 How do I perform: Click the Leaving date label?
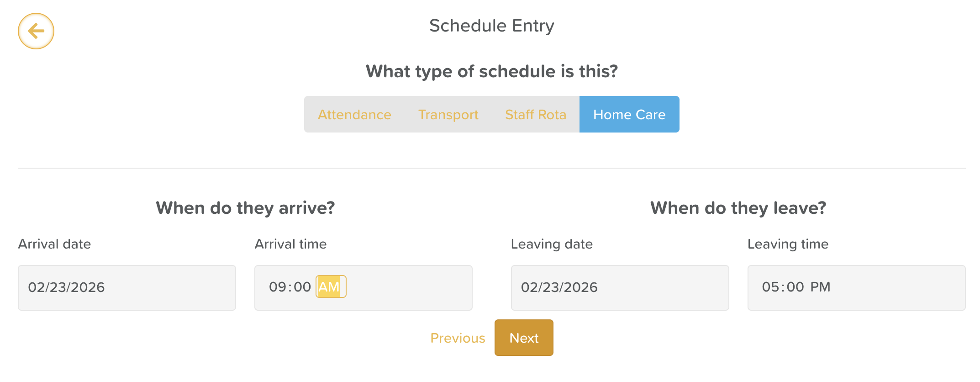(552, 244)
